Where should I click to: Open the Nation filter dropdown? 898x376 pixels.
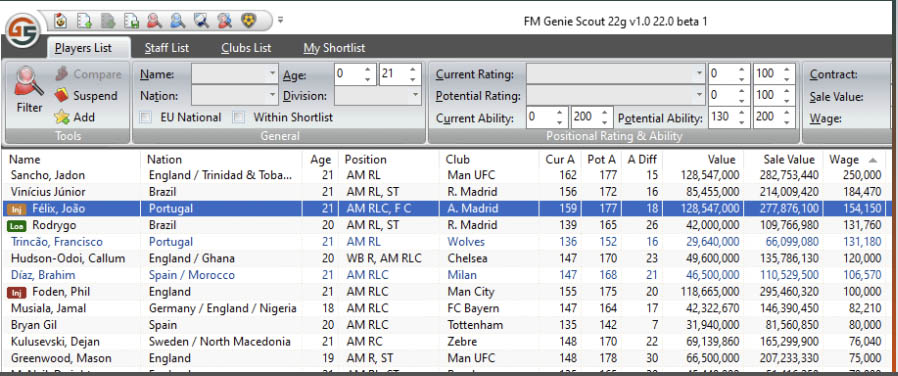[273, 96]
